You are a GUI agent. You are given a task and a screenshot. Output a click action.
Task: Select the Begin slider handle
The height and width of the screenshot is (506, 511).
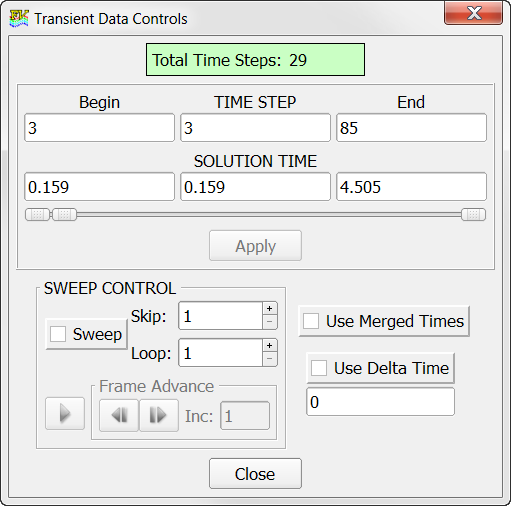click(x=37, y=215)
